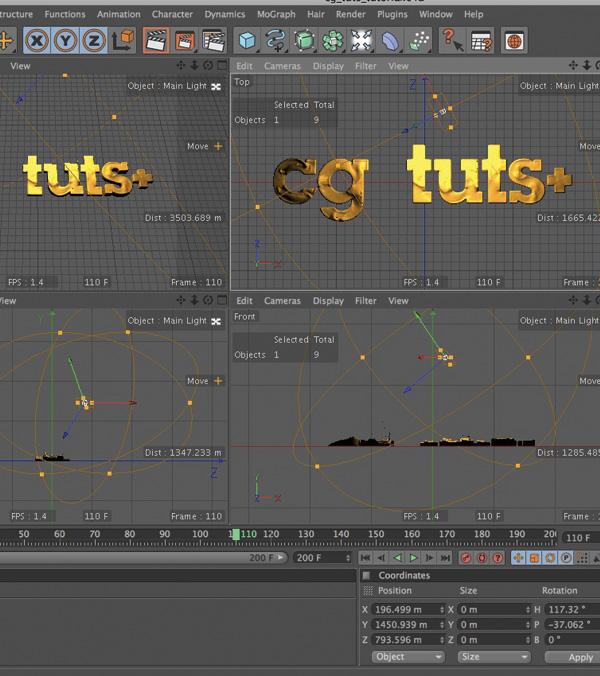
Task: Toggle the Z axis lock
Action: [94, 41]
